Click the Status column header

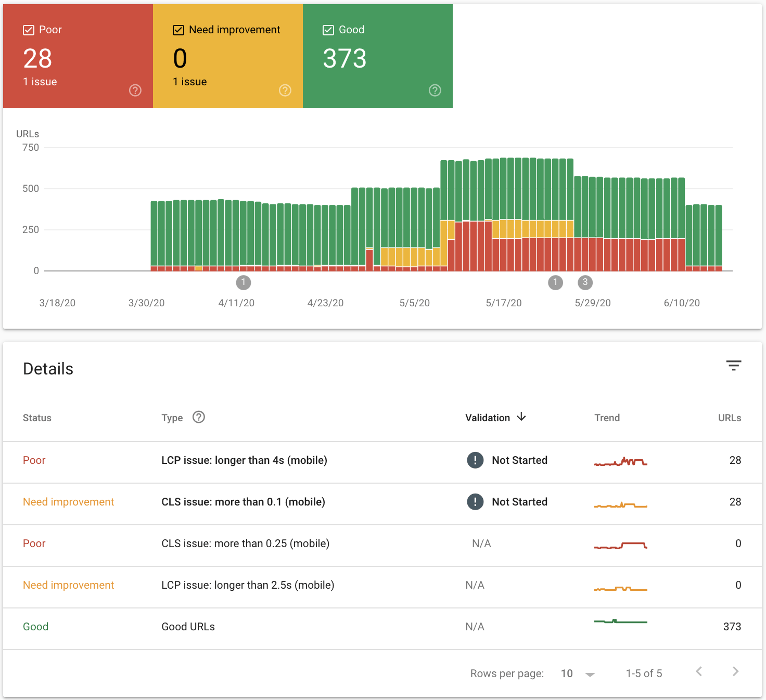click(37, 418)
